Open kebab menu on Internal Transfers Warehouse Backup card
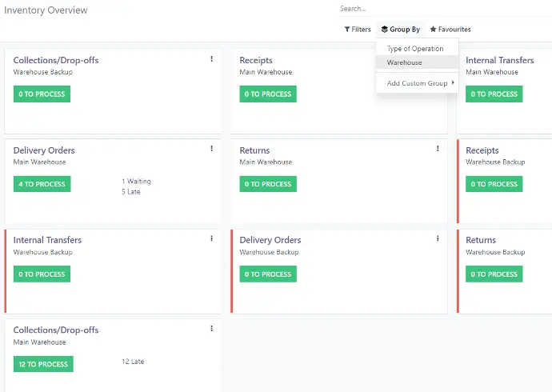The image size is (552, 392). (x=211, y=238)
